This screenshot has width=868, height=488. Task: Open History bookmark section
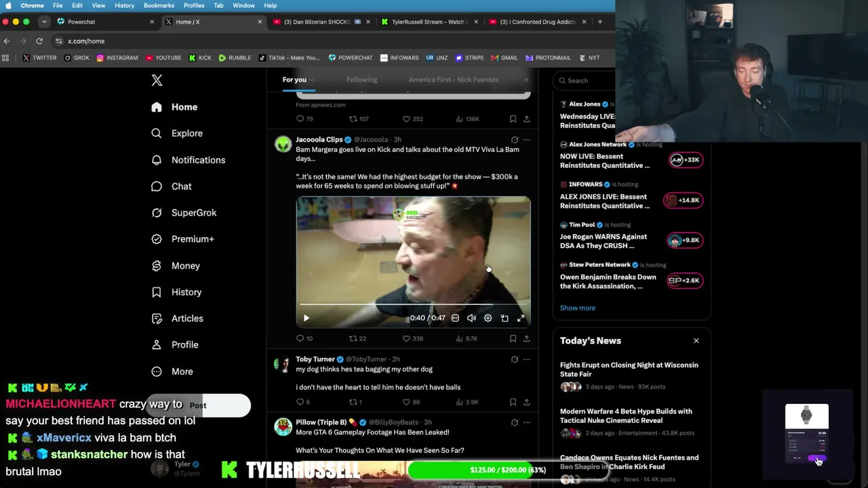(x=176, y=292)
